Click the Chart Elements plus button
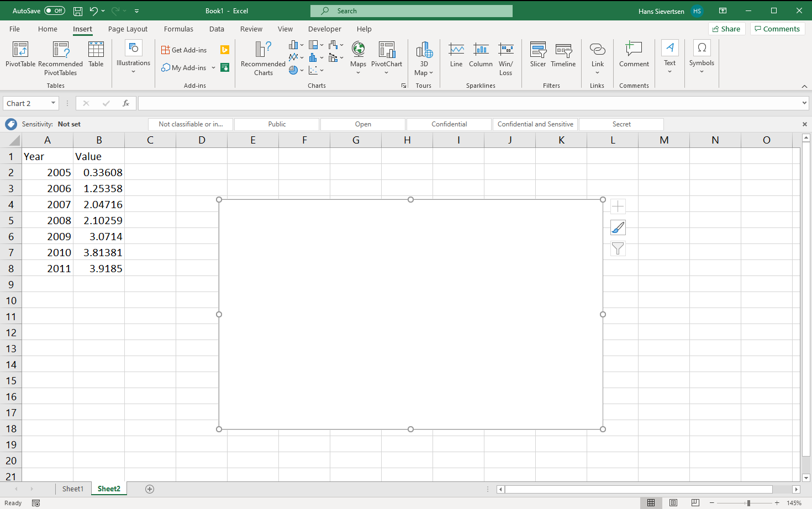 point(618,206)
